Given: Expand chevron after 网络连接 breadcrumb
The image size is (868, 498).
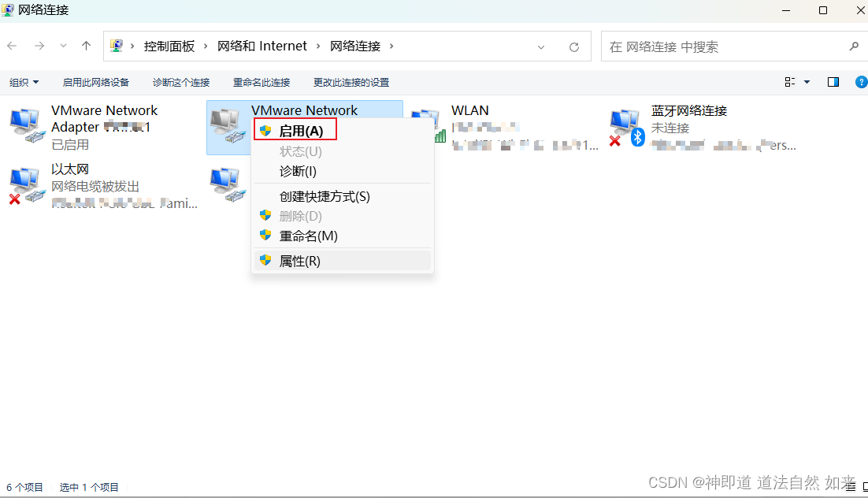Looking at the screenshot, I should 391,46.
